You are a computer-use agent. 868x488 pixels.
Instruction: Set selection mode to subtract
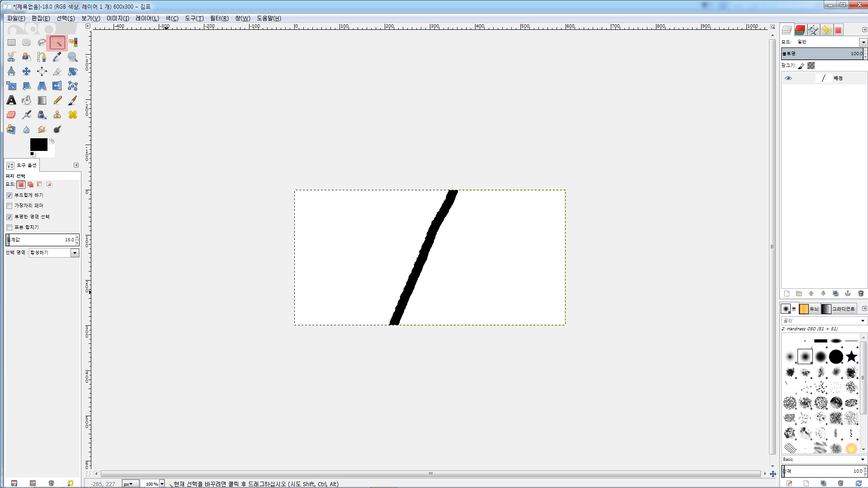point(40,184)
